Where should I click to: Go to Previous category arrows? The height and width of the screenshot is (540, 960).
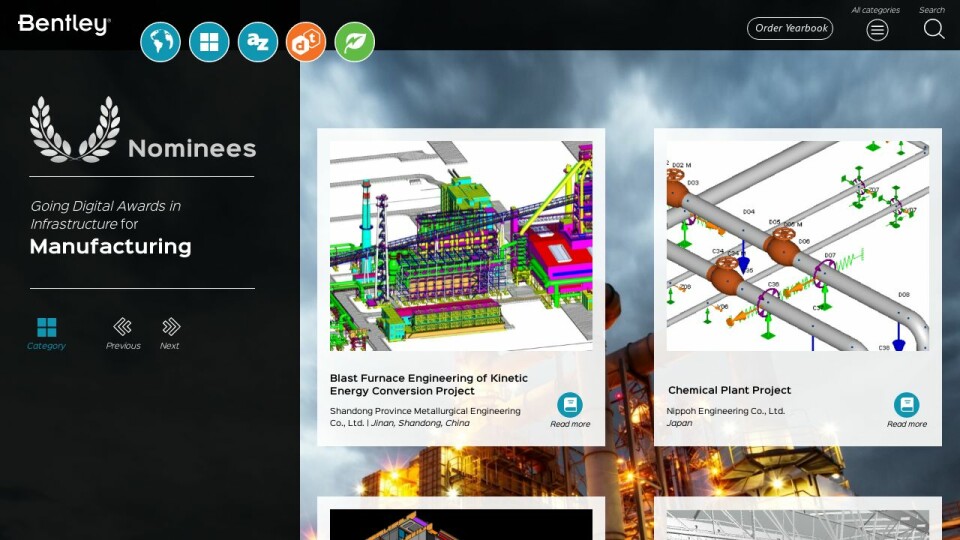(x=122, y=326)
